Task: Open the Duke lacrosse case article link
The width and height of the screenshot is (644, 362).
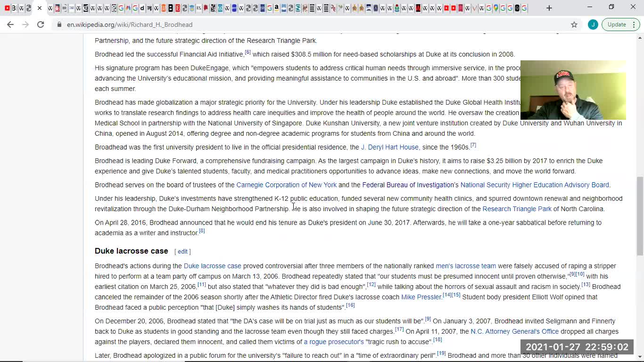Action: [x=213, y=266]
